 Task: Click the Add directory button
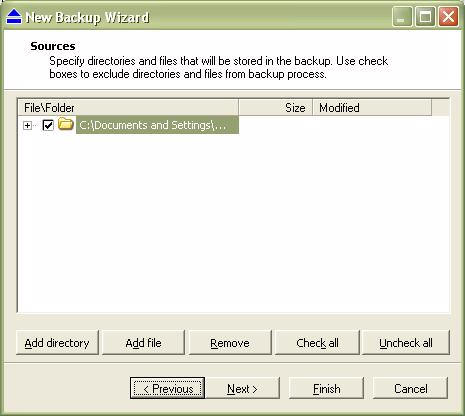pos(57,343)
